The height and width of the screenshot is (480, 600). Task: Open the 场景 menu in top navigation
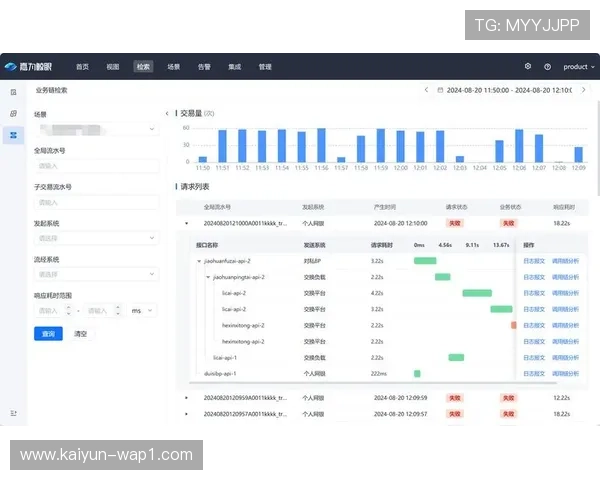pyautogui.click(x=174, y=66)
